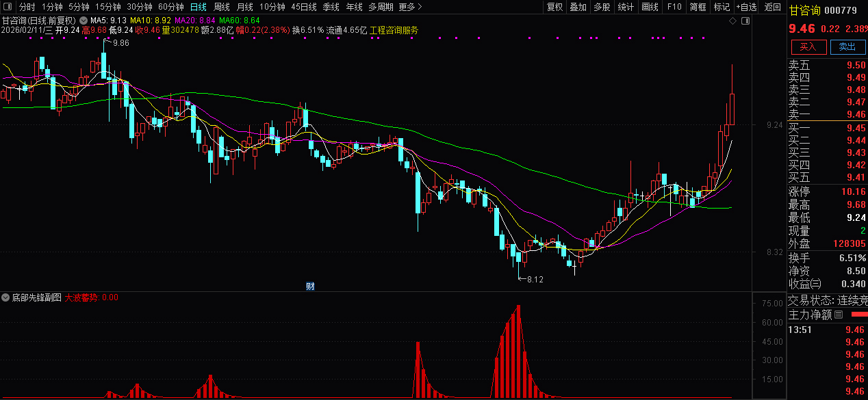
Task: Select the 60分钟 period tab
Action: coord(171,7)
